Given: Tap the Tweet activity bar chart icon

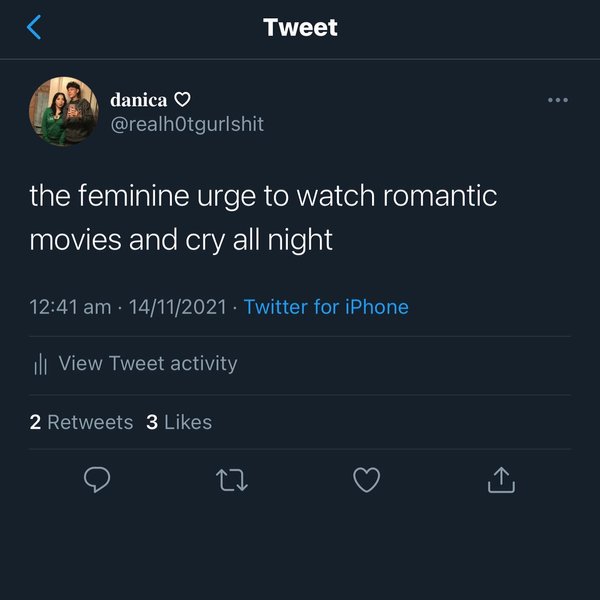Looking at the screenshot, I should click(x=41, y=364).
